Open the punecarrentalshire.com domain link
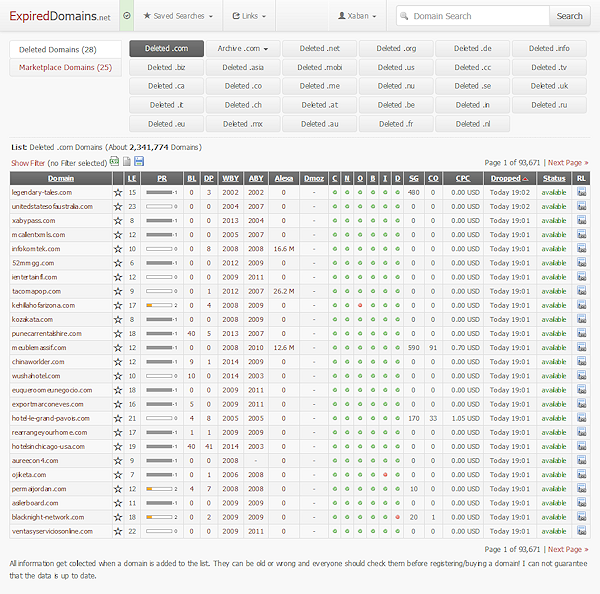Viewport: 600px width, 594px height. (47, 334)
